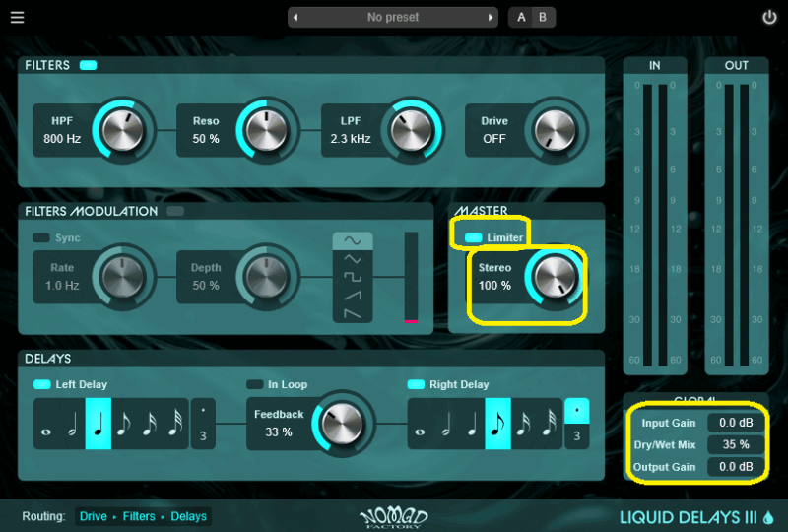Select eighth note for Right Delay

(x=497, y=424)
